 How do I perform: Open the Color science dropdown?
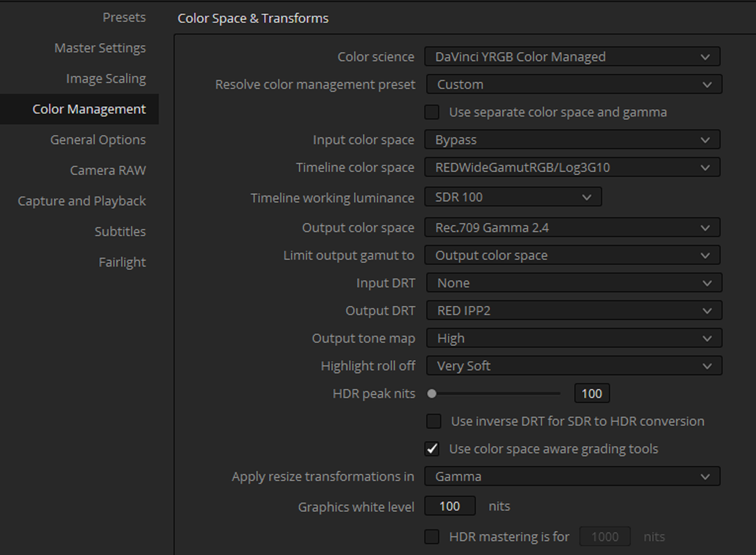[572, 57]
